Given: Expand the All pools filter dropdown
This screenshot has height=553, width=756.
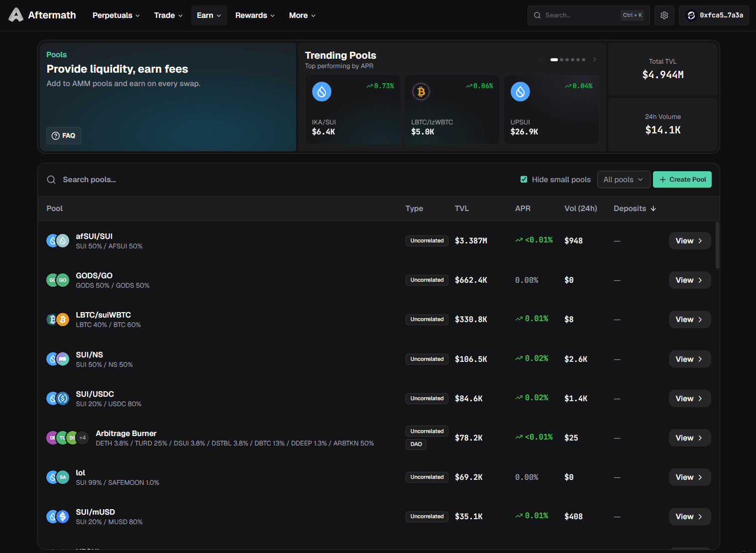Looking at the screenshot, I should tap(623, 180).
